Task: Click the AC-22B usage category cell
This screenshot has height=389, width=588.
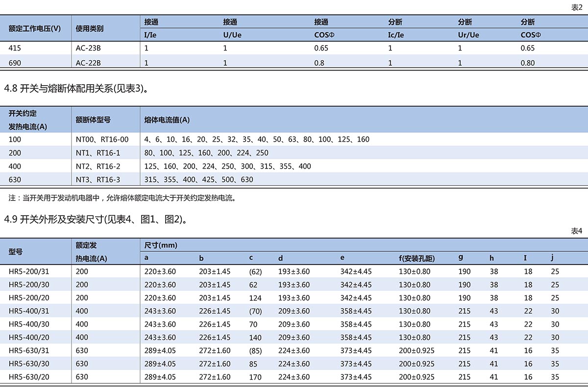Action: point(88,63)
